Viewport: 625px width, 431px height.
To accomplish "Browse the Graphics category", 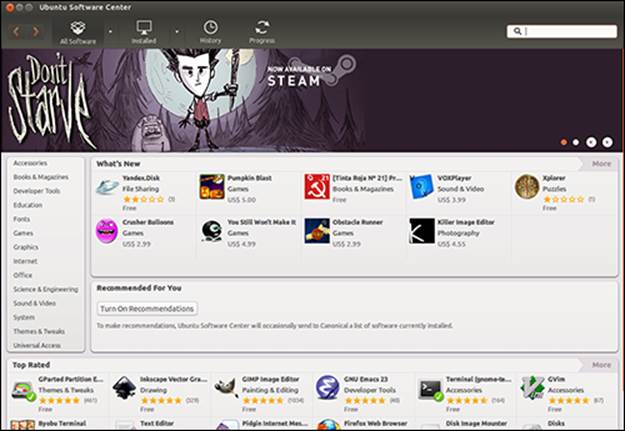I will [26, 247].
